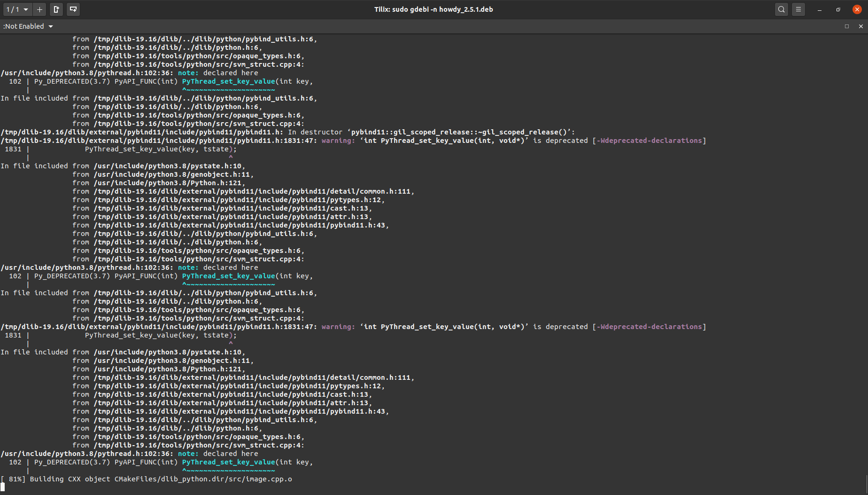Split the terminal downward
The width and height of the screenshot is (868, 495).
[x=73, y=9]
